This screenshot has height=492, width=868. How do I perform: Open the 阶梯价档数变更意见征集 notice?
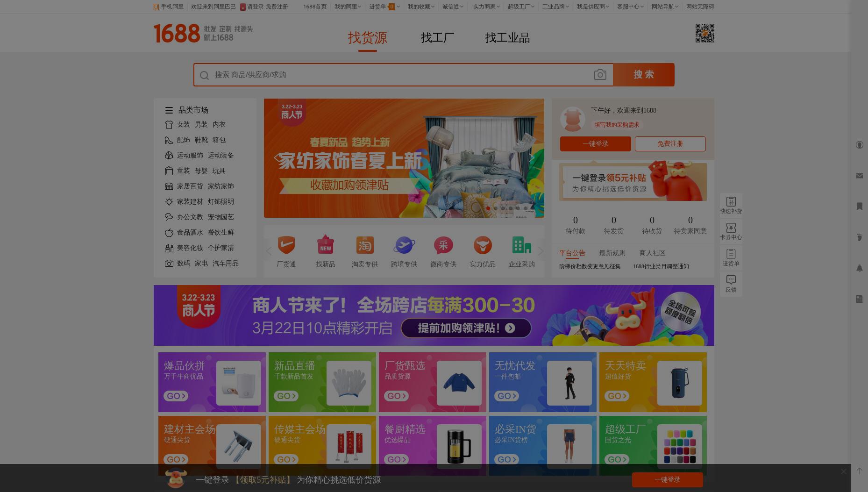point(590,266)
